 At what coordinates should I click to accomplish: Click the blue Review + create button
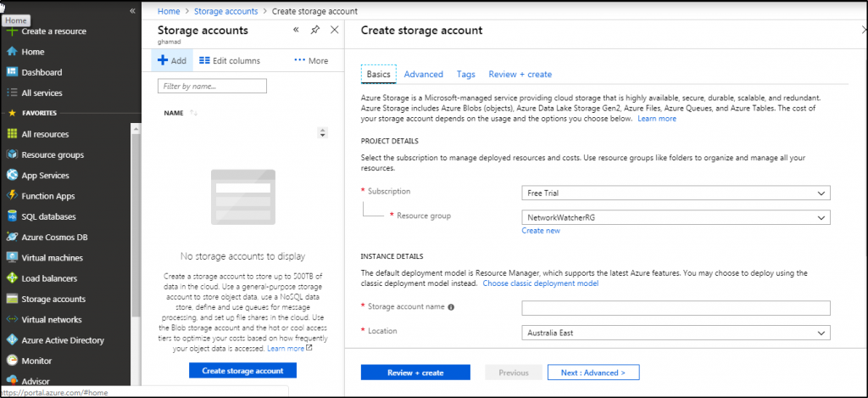pos(415,373)
